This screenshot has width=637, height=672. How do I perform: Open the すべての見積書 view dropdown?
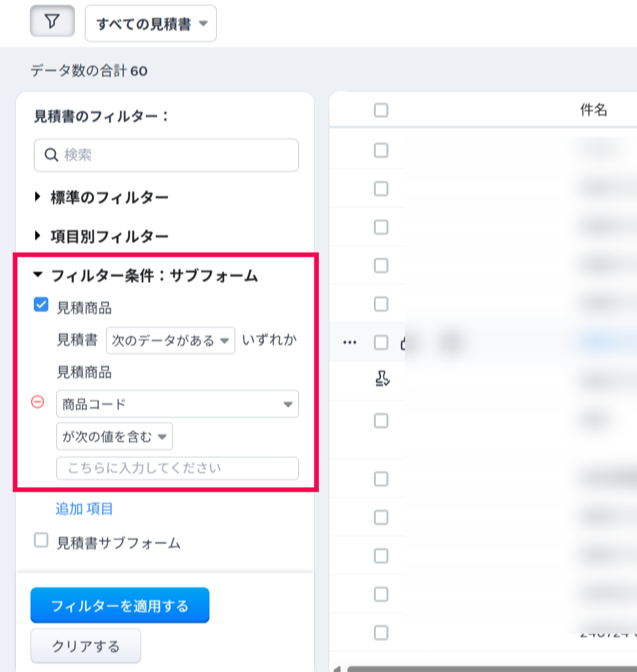(x=151, y=24)
